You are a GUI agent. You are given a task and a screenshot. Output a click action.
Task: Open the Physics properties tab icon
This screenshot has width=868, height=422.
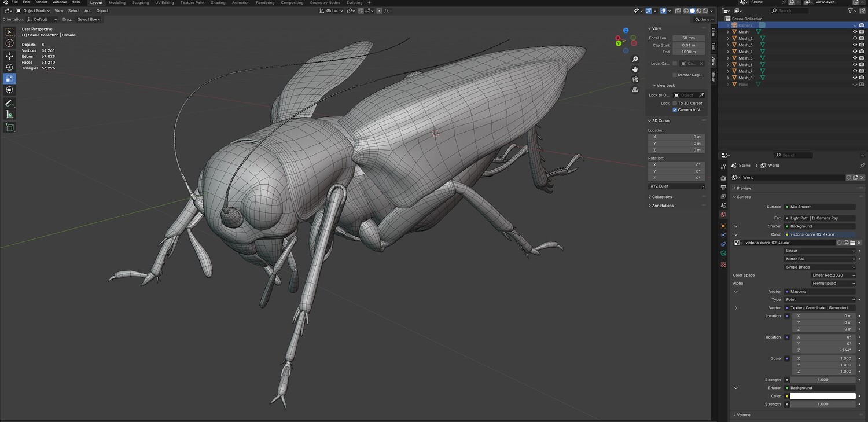tap(723, 235)
